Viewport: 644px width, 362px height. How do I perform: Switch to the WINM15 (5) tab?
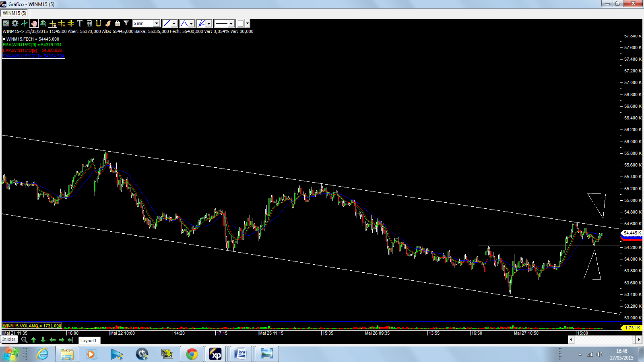[x=14, y=13]
